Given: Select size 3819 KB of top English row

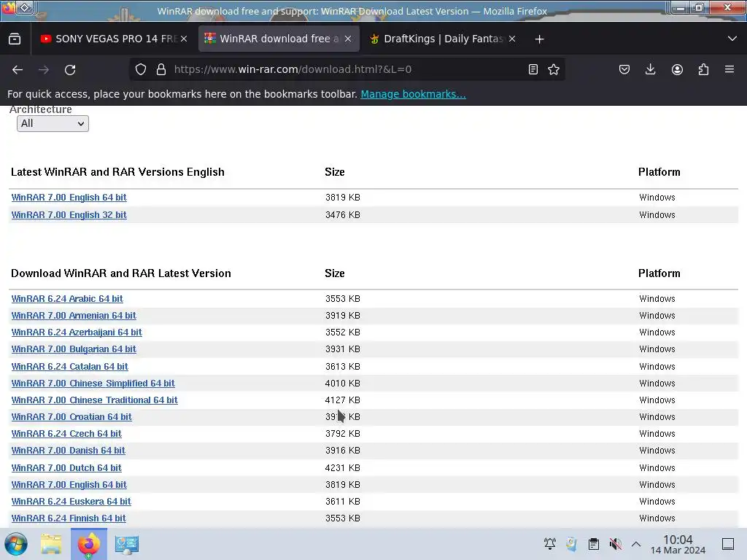Looking at the screenshot, I should [x=343, y=197].
